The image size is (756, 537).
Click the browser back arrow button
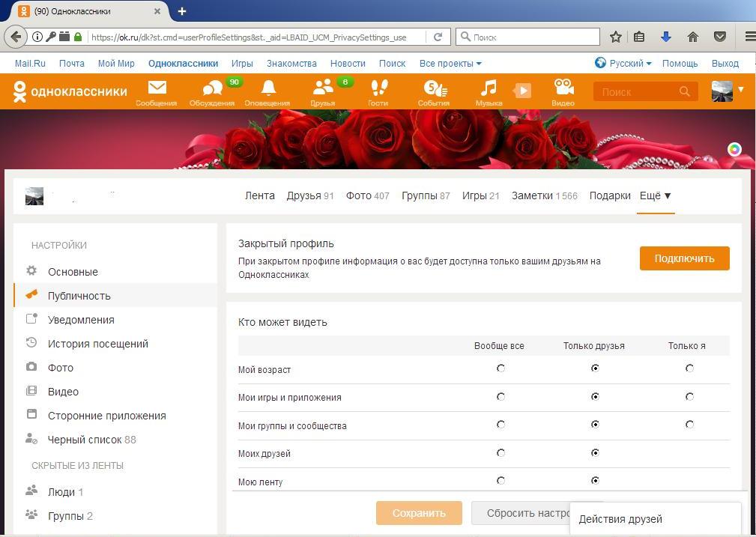point(16,37)
